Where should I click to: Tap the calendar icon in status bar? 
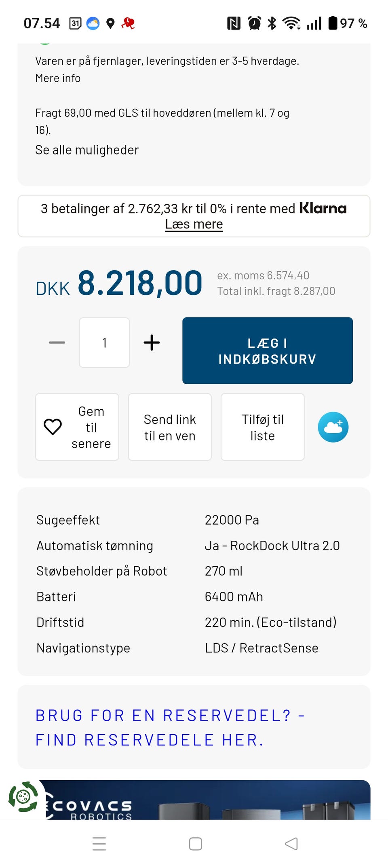click(76, 23)
